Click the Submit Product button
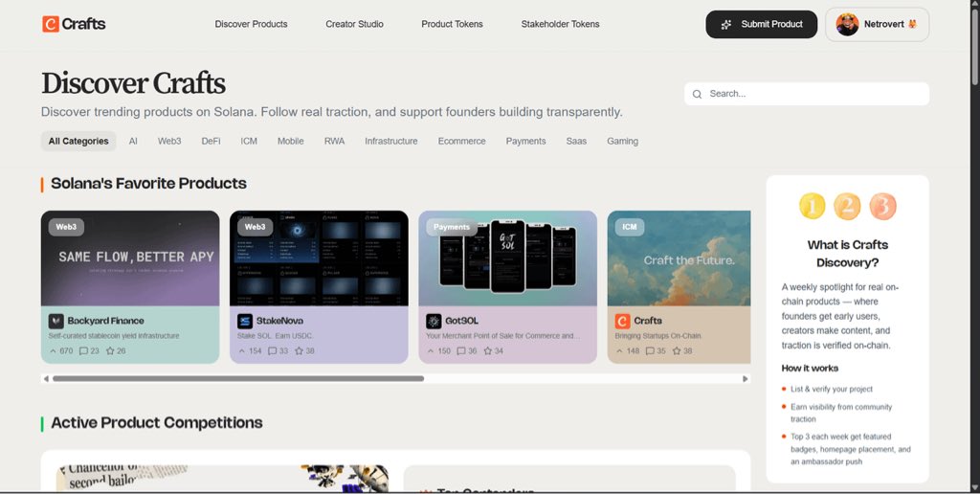 pos(761,24)
